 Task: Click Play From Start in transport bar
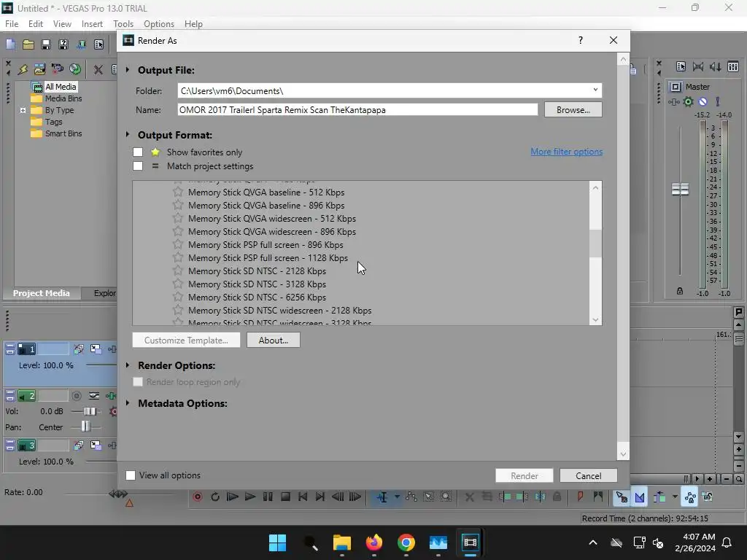click(x=233, y=497)
